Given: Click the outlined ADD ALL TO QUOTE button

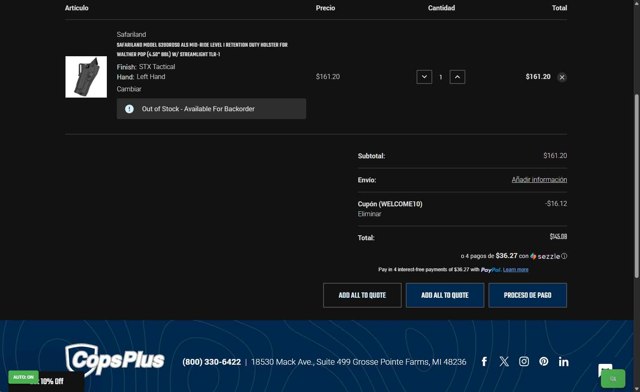Looking at the screenshot, I should coord(362,295).
